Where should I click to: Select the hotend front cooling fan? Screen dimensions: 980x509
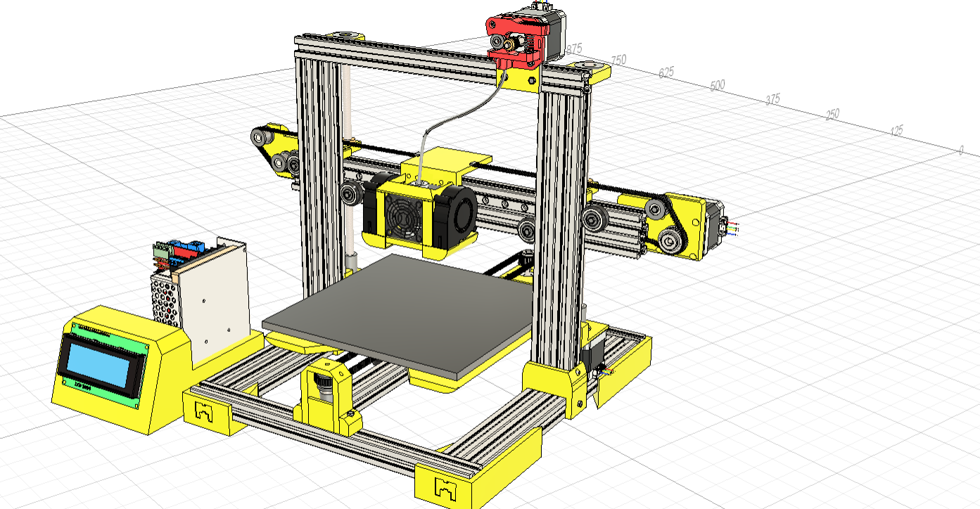click(402, 214)
